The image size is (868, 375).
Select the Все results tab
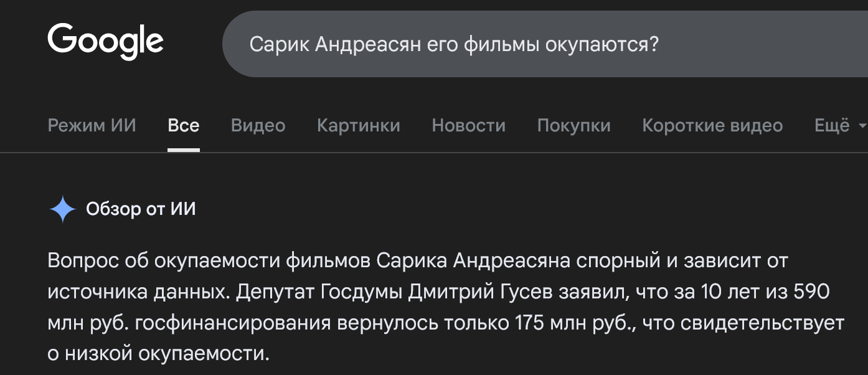click(x=184, y=126)
